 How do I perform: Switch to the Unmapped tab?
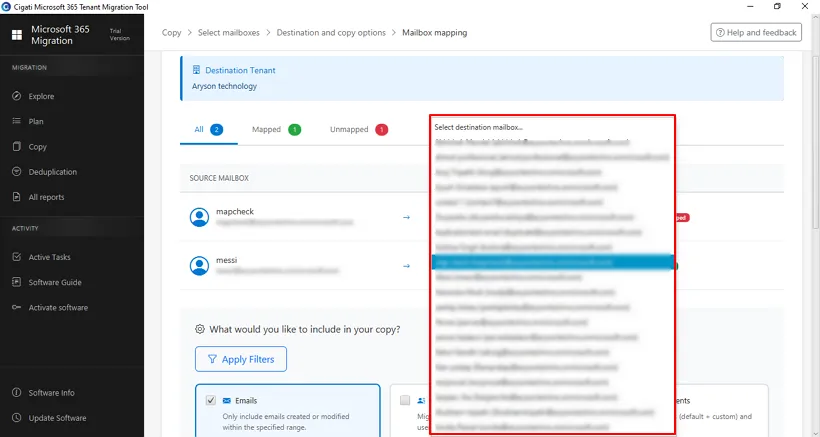tap(359, 129)
